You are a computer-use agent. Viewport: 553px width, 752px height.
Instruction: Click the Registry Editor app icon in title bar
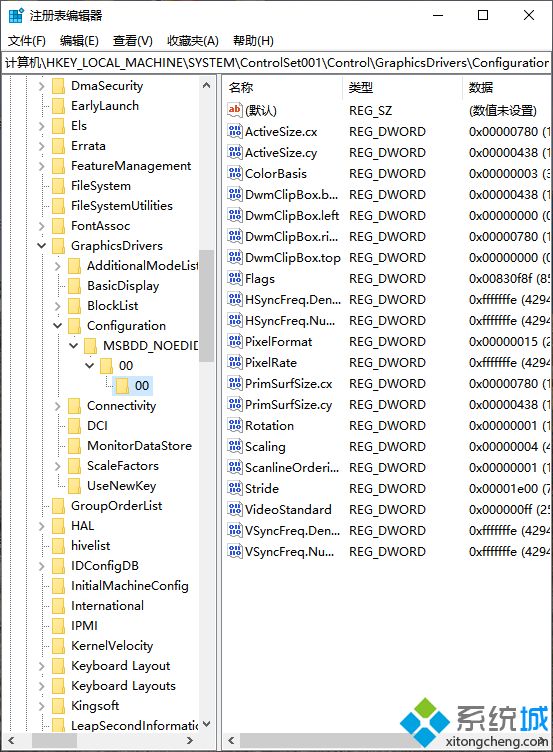point(16,15)
